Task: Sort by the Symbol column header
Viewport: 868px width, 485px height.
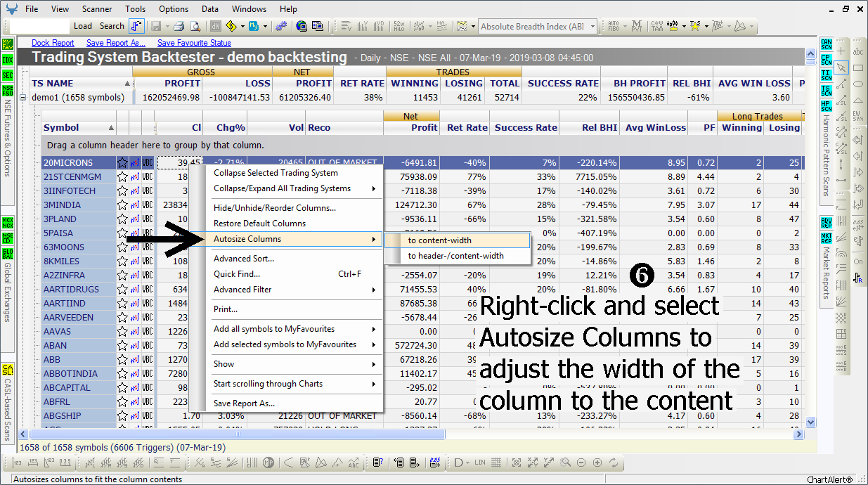Action: [79, 128]
